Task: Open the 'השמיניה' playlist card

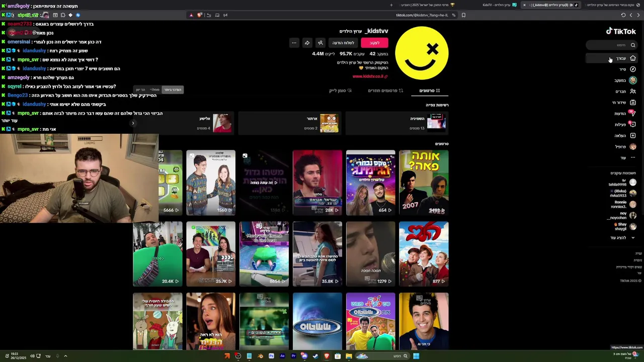Action: [396, 123]
